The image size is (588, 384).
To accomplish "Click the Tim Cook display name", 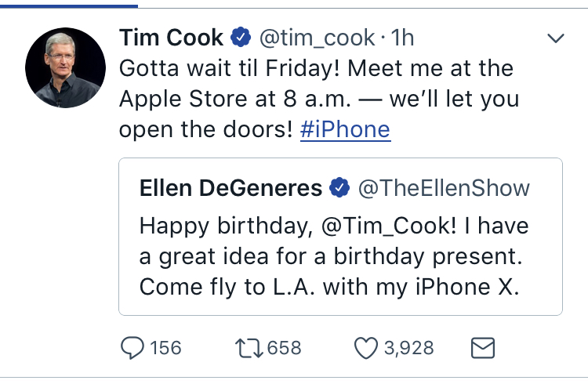I will pyautogui.click(x=172, y=38).
